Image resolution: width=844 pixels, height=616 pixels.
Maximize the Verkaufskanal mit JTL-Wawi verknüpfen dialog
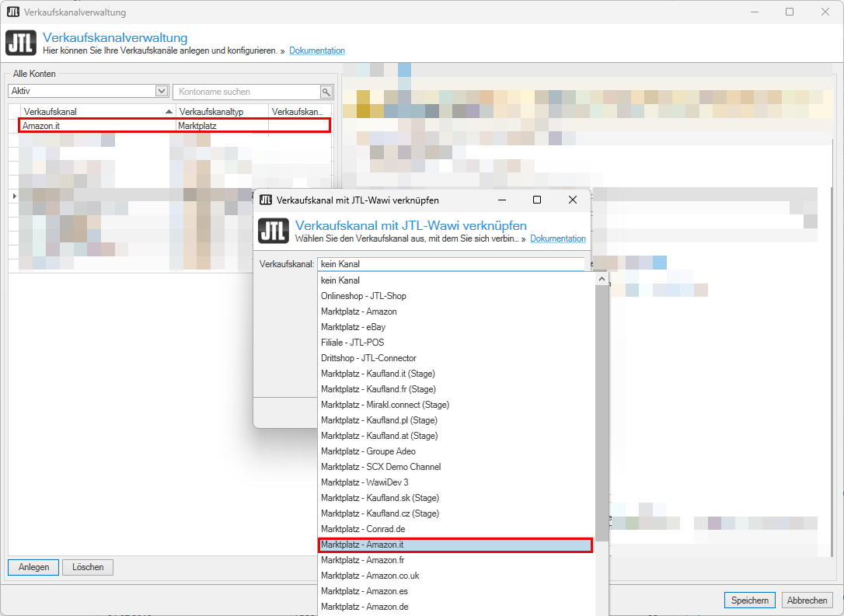pyautogui.click(x=536, y=200)
